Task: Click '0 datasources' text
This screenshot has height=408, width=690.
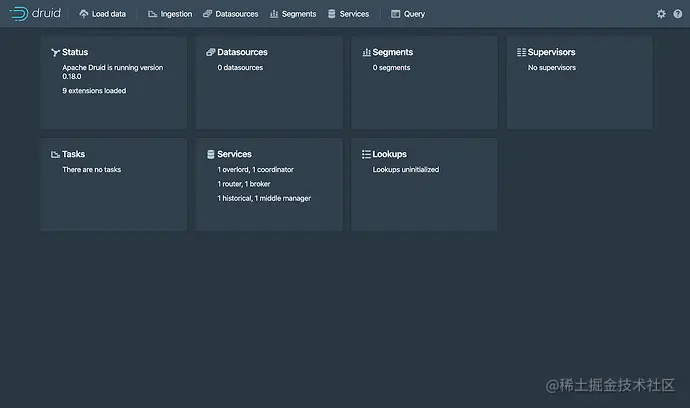Action: coord(240,67)
